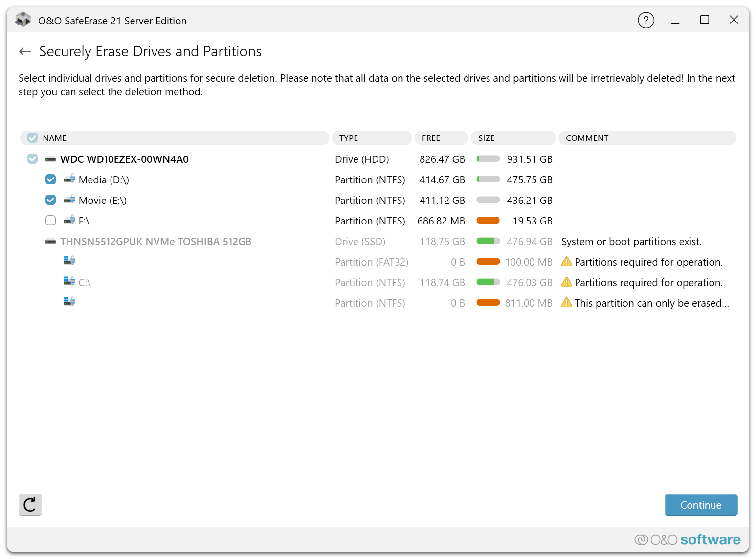Click usage bar of Movie (E:\) partition

(488, 200)
